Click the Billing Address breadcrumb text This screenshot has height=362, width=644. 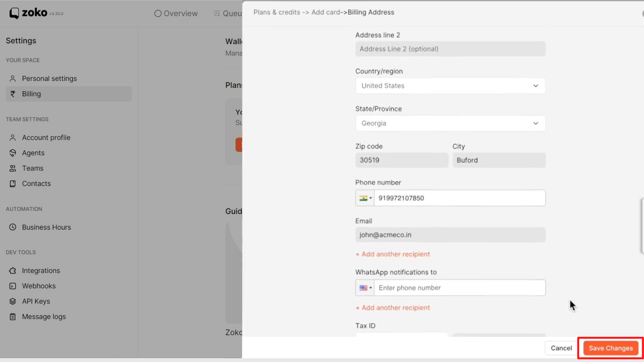click(x=371, y=12)
